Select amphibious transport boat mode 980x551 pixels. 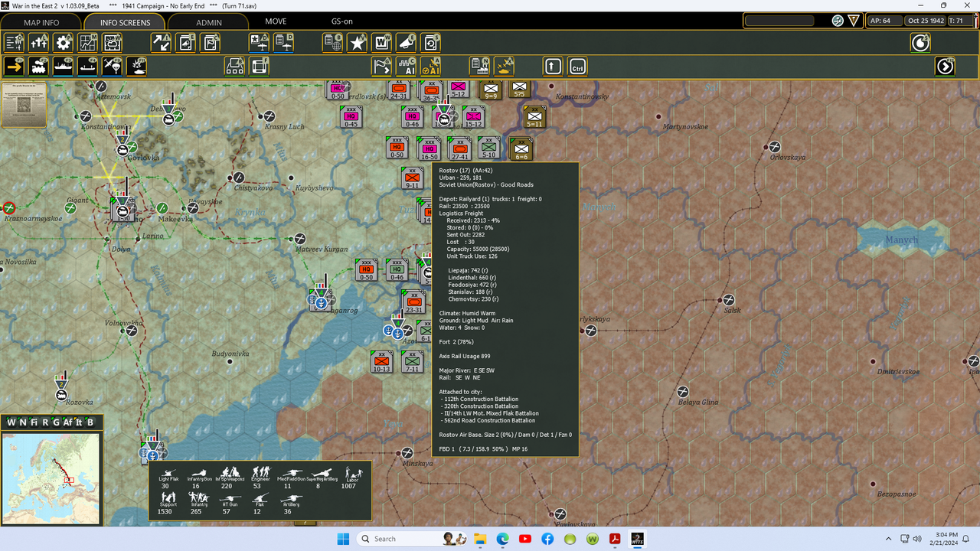[88, 67]
